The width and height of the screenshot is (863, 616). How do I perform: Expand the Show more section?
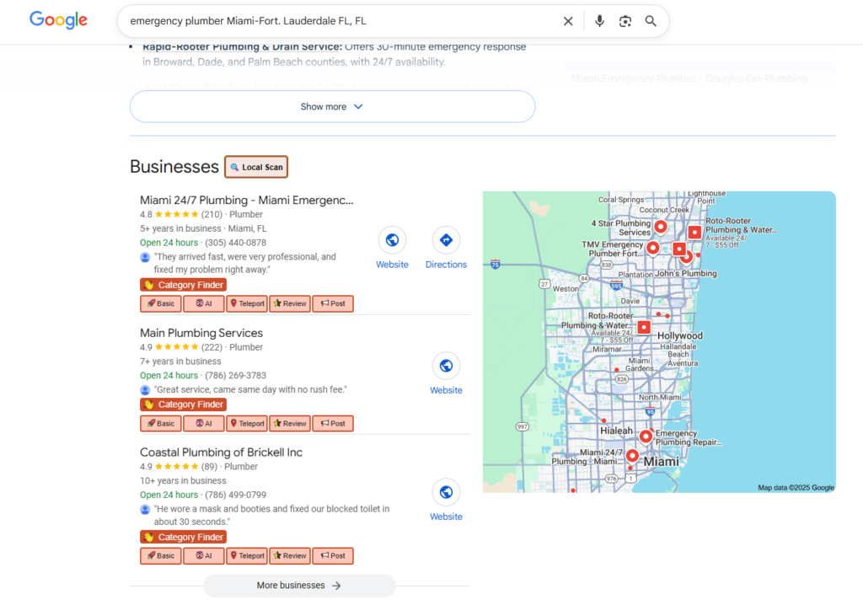(332, 106)
